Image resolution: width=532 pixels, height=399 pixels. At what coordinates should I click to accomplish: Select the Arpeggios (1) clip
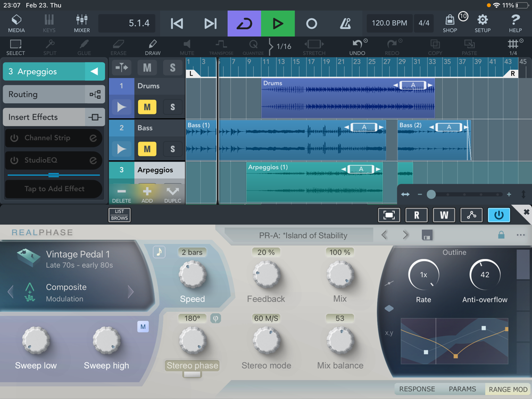(314, 182)
